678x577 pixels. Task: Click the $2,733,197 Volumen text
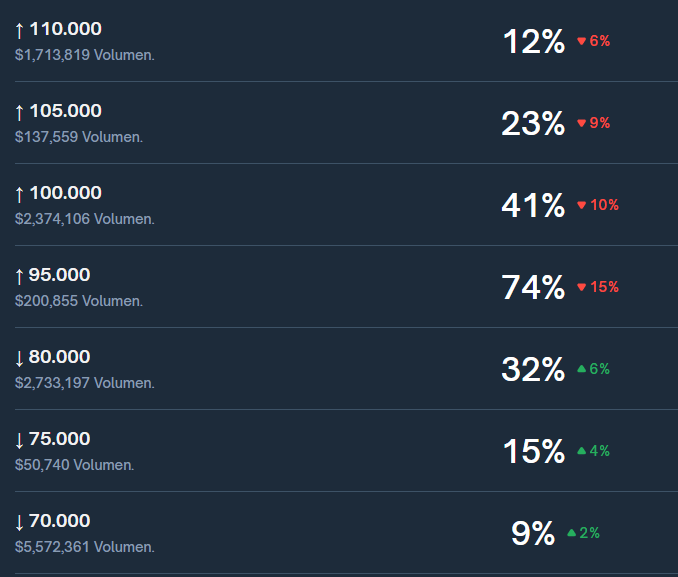tap(85, 383)
